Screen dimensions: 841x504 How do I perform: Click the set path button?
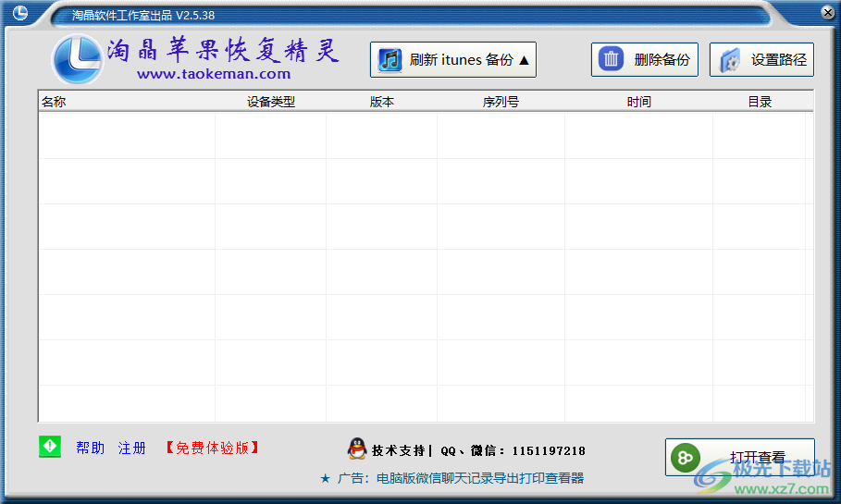point(761,59)
